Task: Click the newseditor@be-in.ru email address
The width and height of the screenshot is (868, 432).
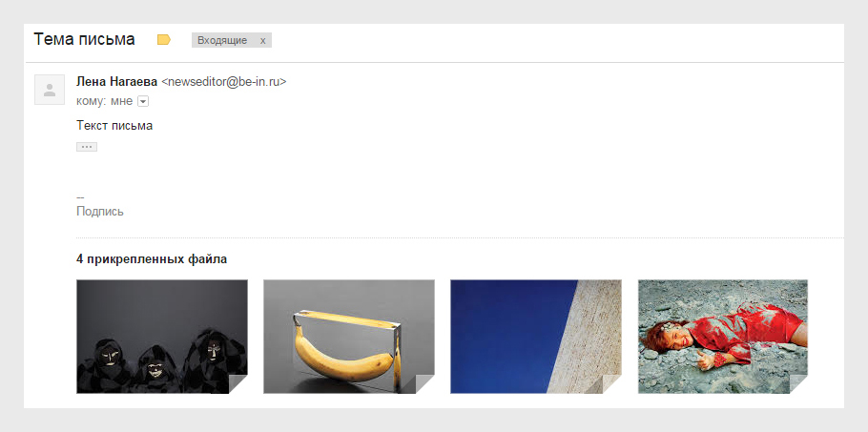Action: coord(223,82)
